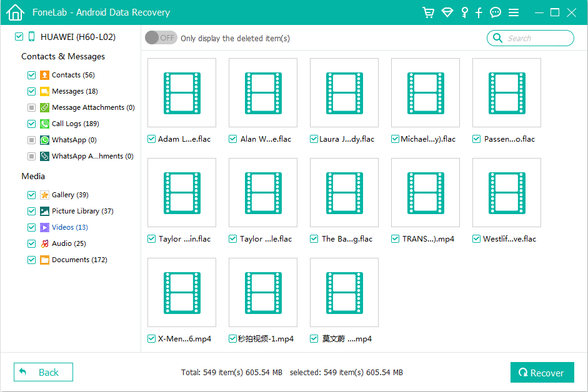The height and width of the screenshot is (392, 588).
Task: Click the Back button
Action: [x=44, y=372]
